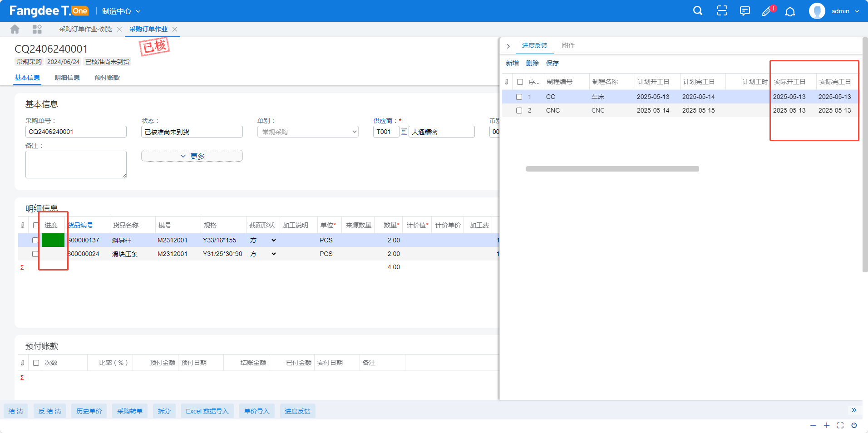Collapse the right side panel arrow
868x433 pixels.
[x=508, y=46]
